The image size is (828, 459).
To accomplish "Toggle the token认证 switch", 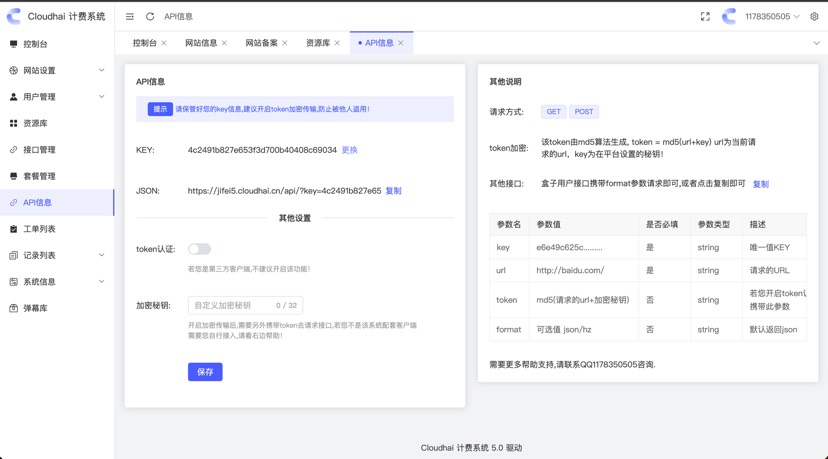I will 199,249.
